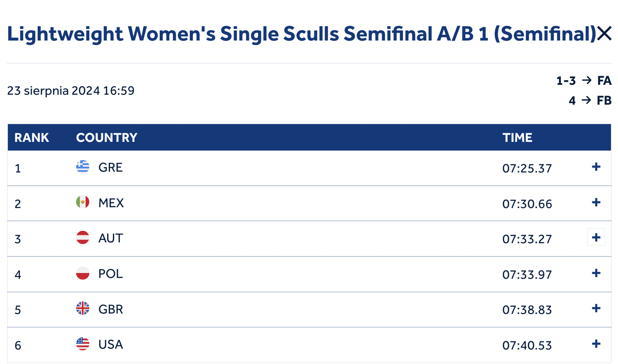Click the USA flag icon
618x364 pixels.
coord(83,344)
